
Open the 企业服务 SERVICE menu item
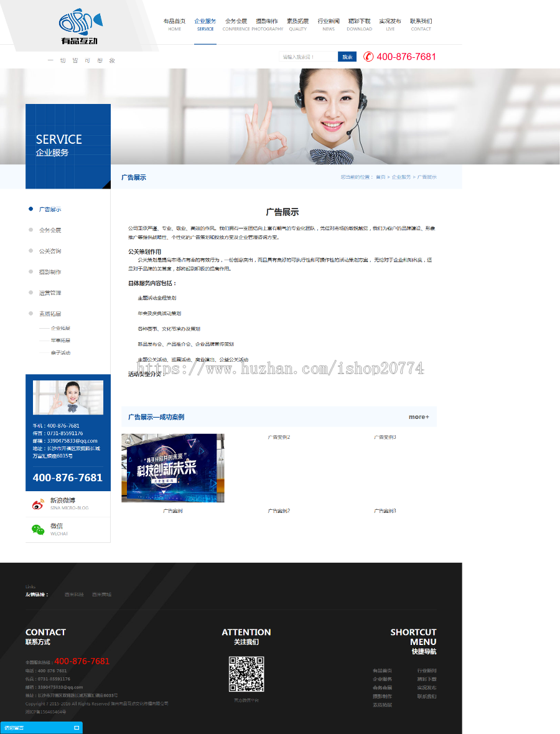point(205,24)
